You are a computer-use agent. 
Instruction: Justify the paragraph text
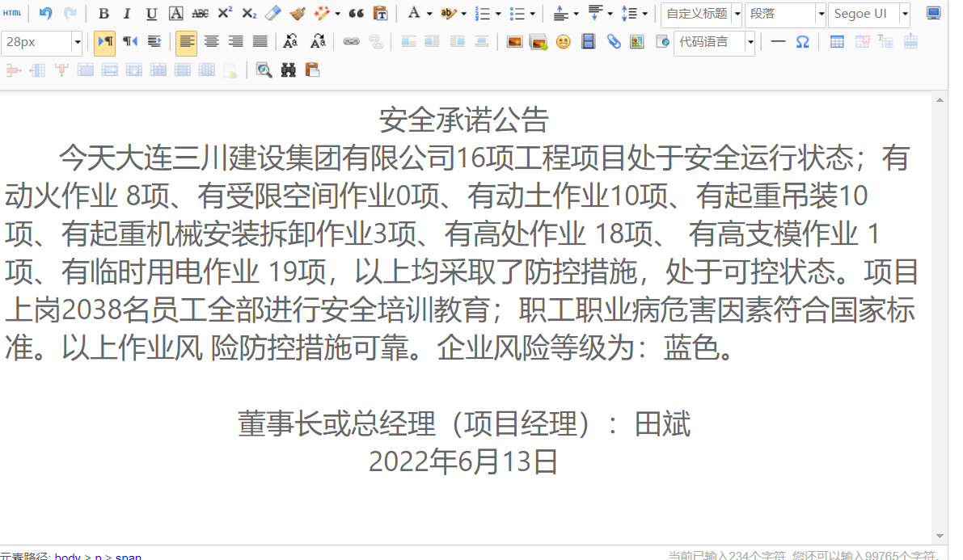pos(260,41)
